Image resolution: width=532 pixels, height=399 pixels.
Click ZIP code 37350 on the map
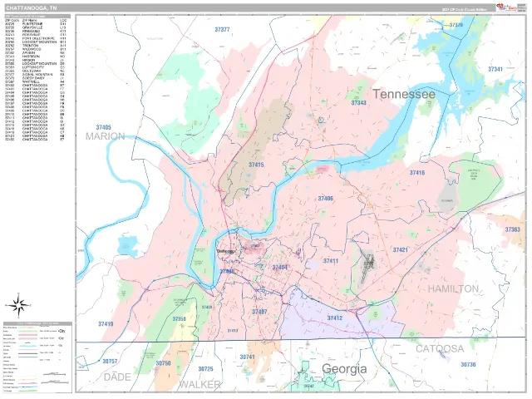point(180,319)
